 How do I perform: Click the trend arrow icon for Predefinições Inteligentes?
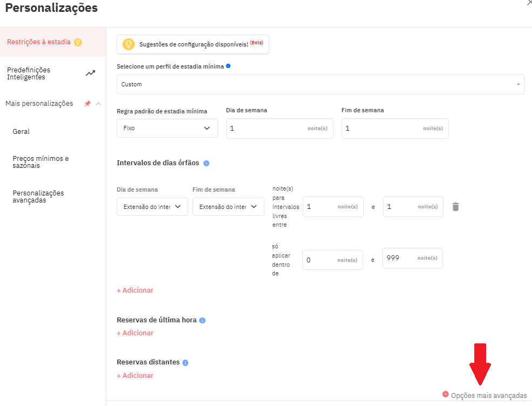pyautogui.click(x=91, y=73)
